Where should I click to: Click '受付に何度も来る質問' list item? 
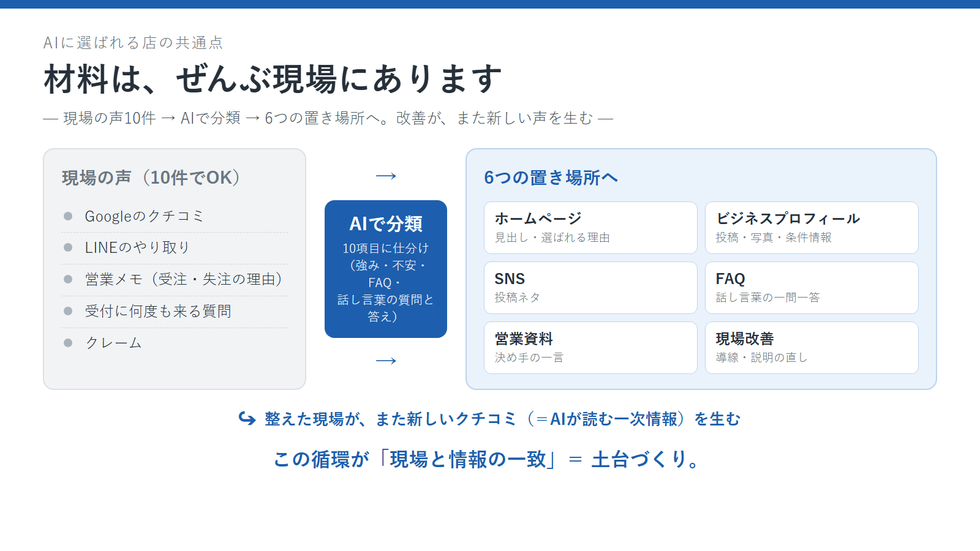point(175,312)
